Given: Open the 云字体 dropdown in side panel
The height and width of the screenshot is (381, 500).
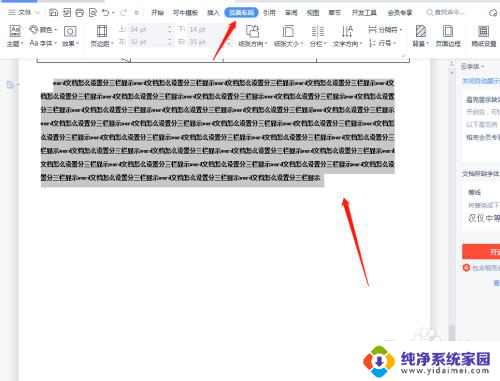Looking at the screenshot, I should [472, 67].
